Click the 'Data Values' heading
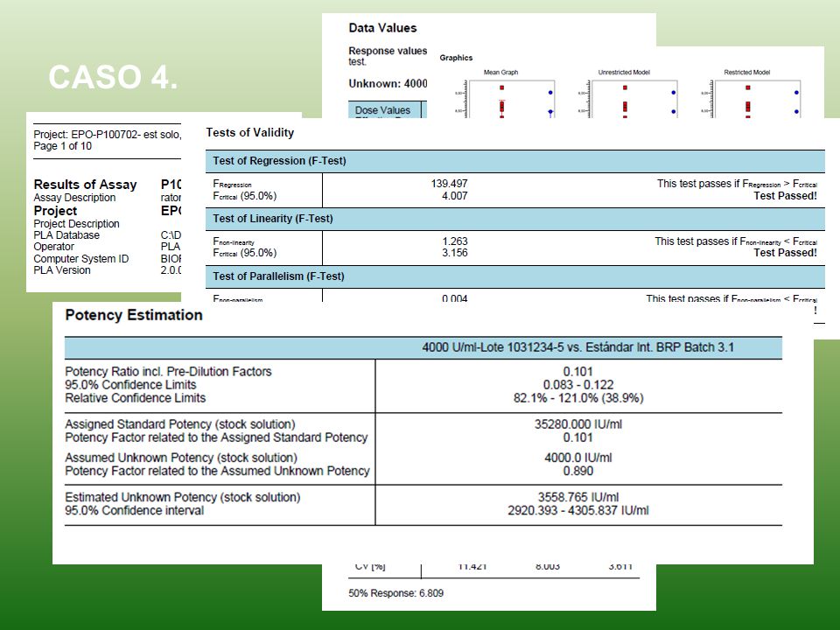Screen dimensions: 840x630 point(382,28)
